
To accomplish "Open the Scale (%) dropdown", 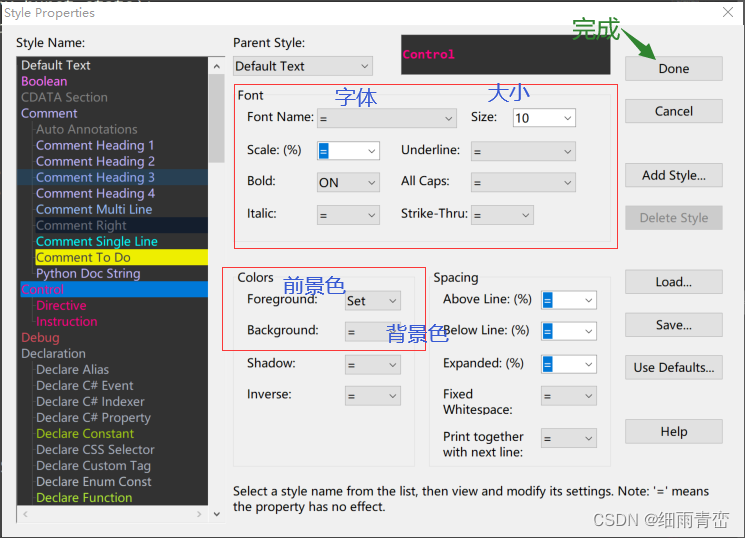I will coord(348,151).
